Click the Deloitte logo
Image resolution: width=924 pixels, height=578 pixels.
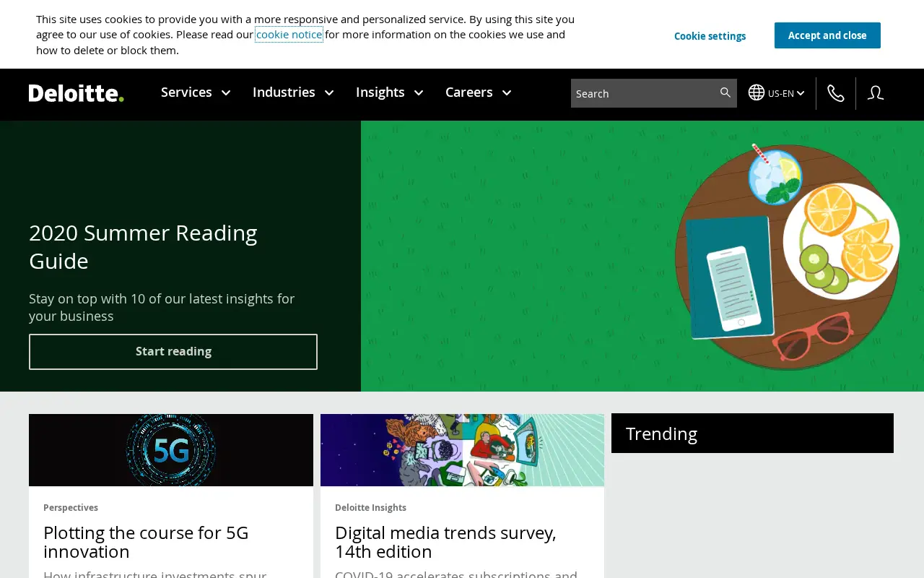[76, 93]
